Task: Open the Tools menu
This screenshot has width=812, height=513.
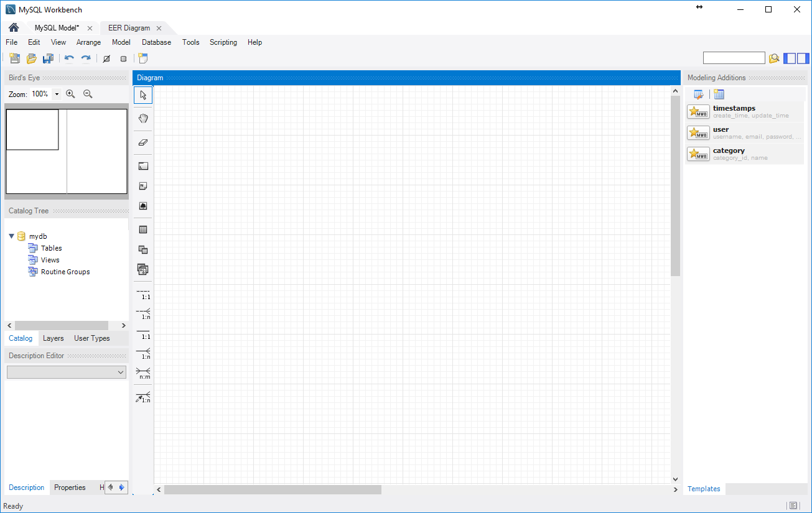Action: (x=191, y=42)
